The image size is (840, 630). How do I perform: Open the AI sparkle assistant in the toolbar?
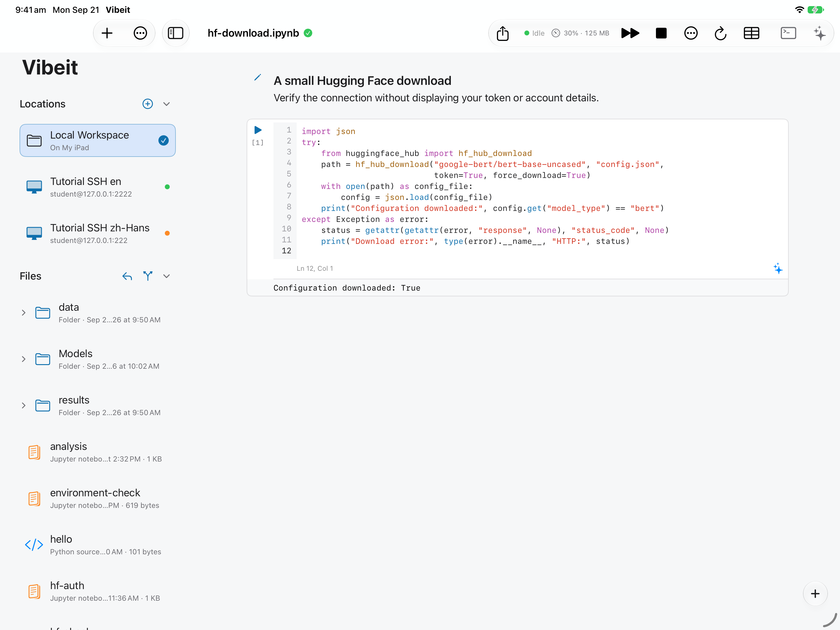click(x=820, y=33)
